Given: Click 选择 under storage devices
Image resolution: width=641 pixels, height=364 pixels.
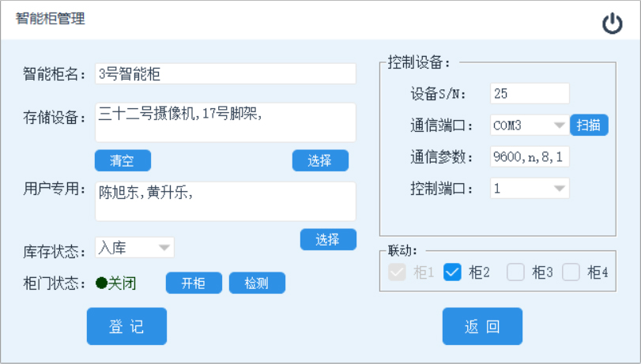Looking at the screenshot, I should click(320, 160).
